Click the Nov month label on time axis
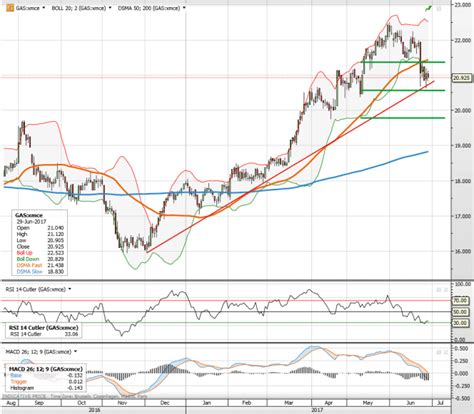474x414 pixels. [x=123, y=403]
